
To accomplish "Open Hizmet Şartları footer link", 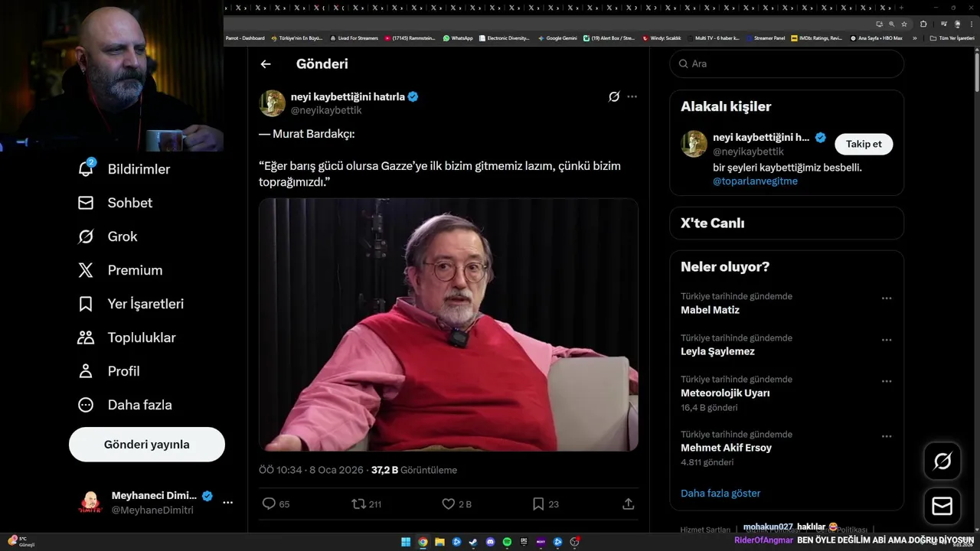I will point(704,529).
